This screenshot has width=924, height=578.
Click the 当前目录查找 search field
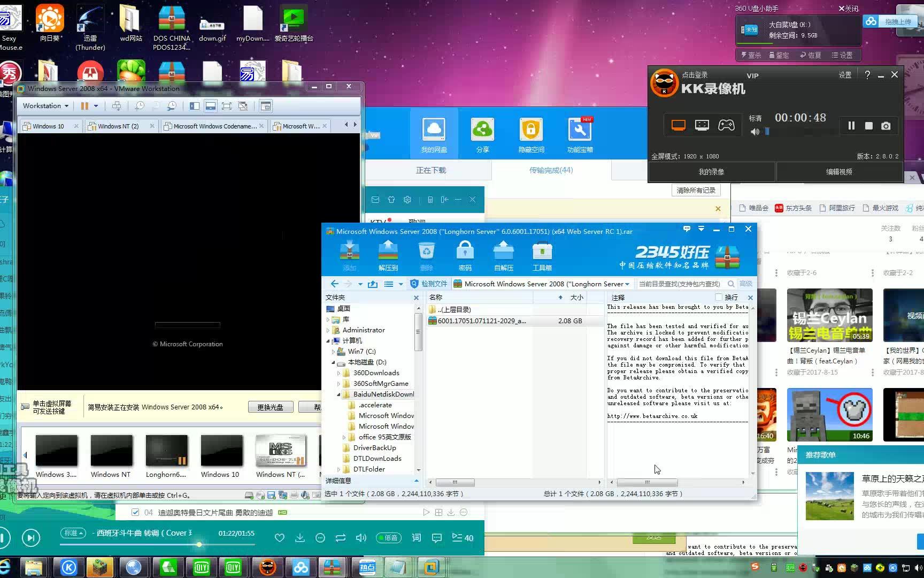pos(680,284)
